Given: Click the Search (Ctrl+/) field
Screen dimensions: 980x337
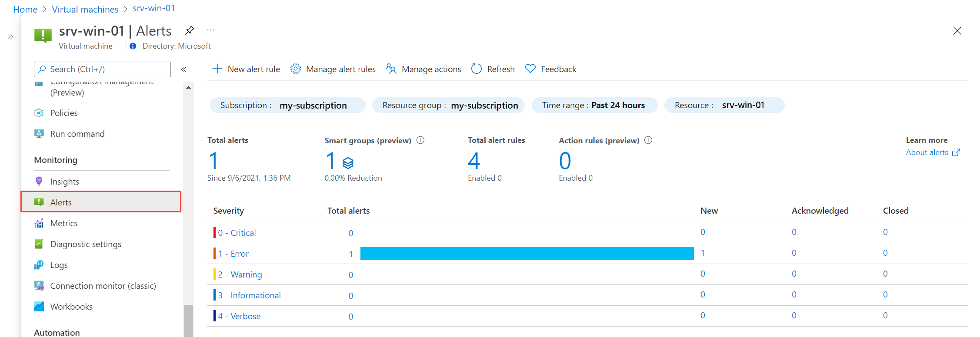Looking at the screenshot, I should (102, 69).
